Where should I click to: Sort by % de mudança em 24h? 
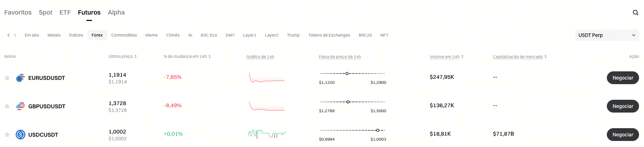coord(210,56)
